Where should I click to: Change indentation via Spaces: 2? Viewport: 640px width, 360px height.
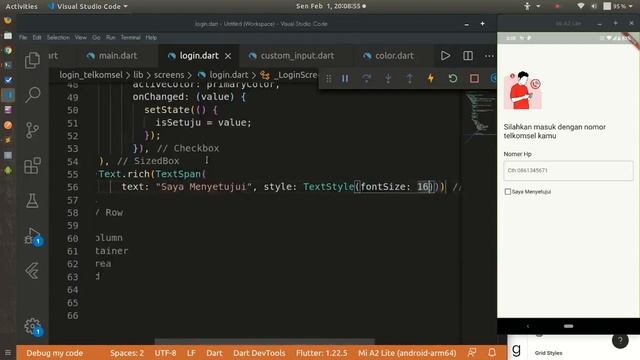coord(127,353)
